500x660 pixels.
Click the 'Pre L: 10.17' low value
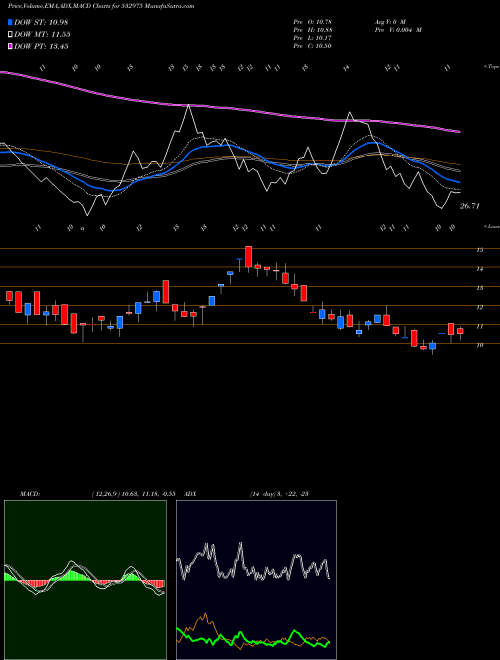313,37
